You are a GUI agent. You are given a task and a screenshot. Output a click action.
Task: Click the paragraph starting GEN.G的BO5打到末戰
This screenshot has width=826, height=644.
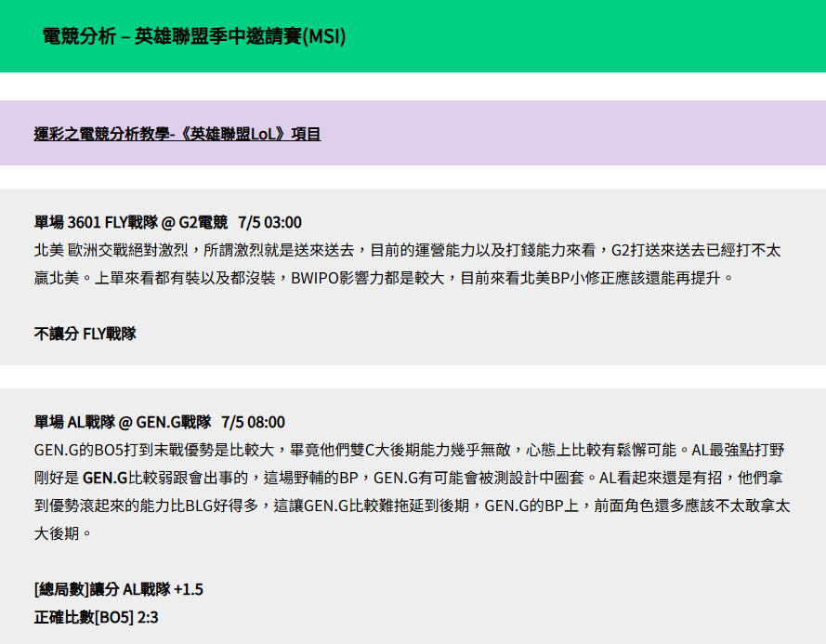pyautogui.click(x=412, y=492)
